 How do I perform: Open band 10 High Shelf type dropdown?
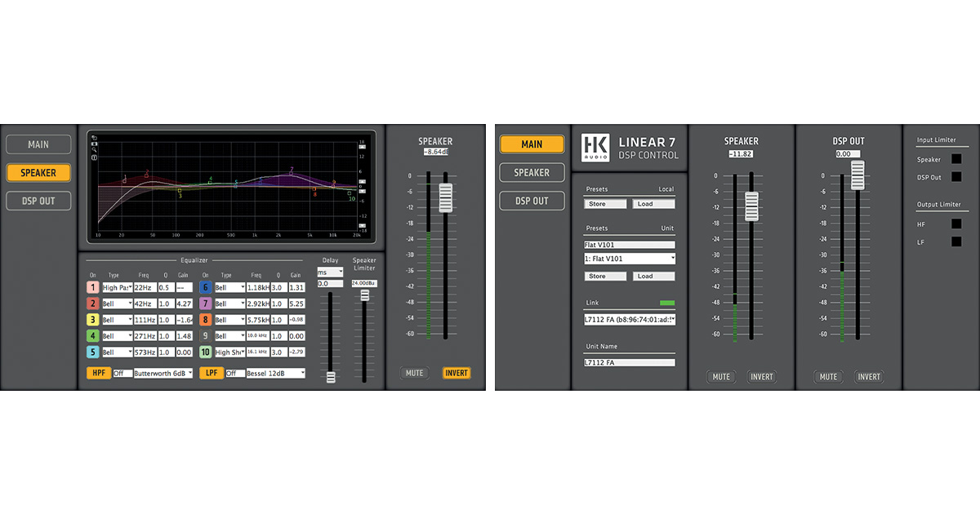(x=229, y=352)
